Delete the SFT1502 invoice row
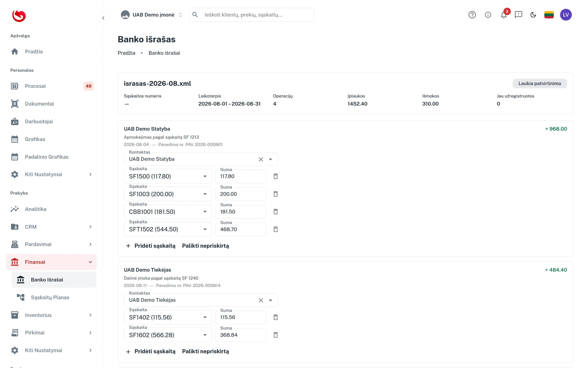This screenshot has width=588, height=368. [275, 229]
